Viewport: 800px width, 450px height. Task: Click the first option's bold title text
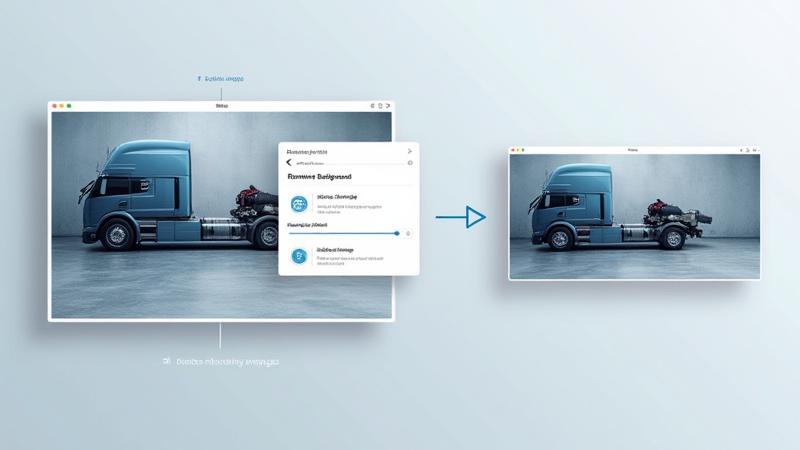[x=337, y=197]
